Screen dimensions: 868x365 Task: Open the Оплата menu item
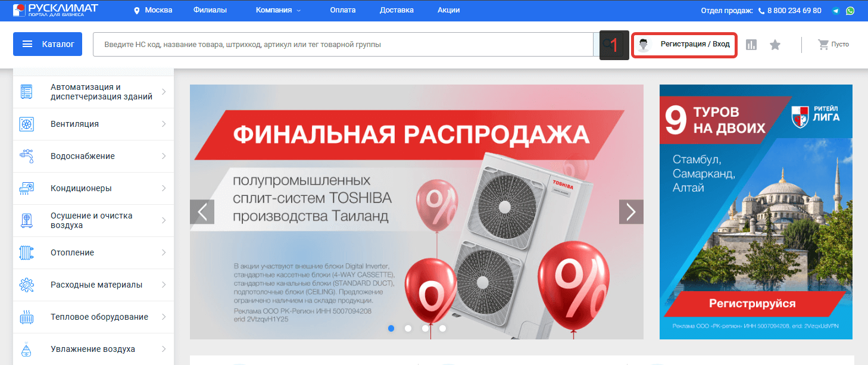click(x=342, y=10)
